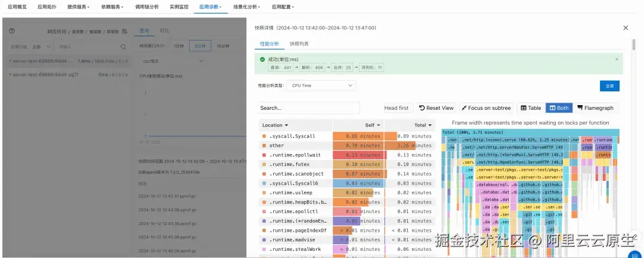
Task: Select the Total (100%, 3.71 minutes) flamegraph frame
Action: pyautogui.click(x=530, y=132)
